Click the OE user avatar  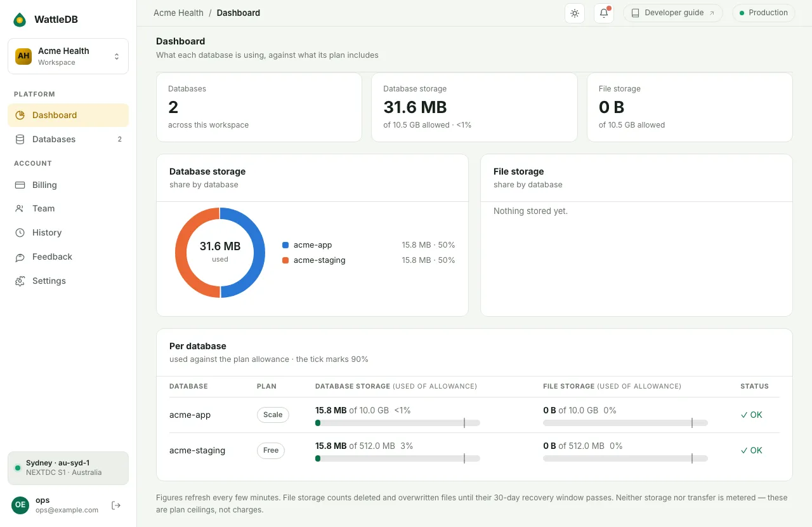click(x=20, y=505)
